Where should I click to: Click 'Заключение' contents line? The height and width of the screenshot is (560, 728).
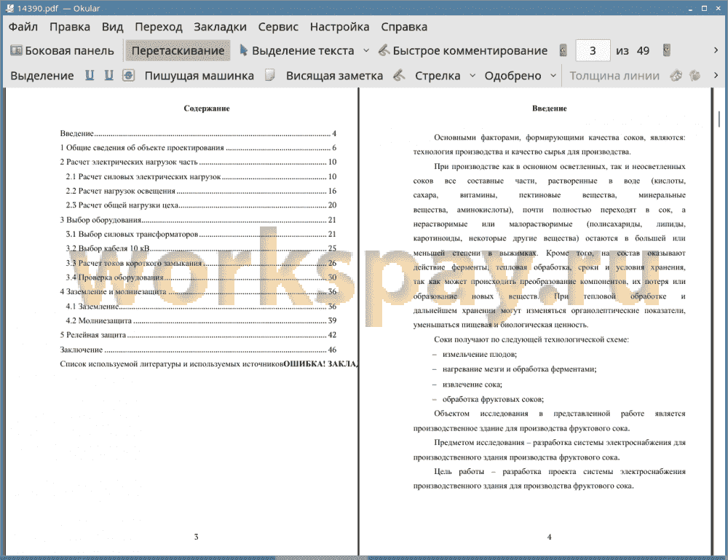198,350
